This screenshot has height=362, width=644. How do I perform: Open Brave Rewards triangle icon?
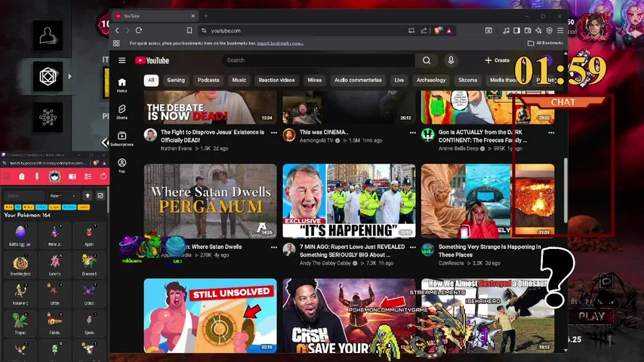[x=449, y=30]
